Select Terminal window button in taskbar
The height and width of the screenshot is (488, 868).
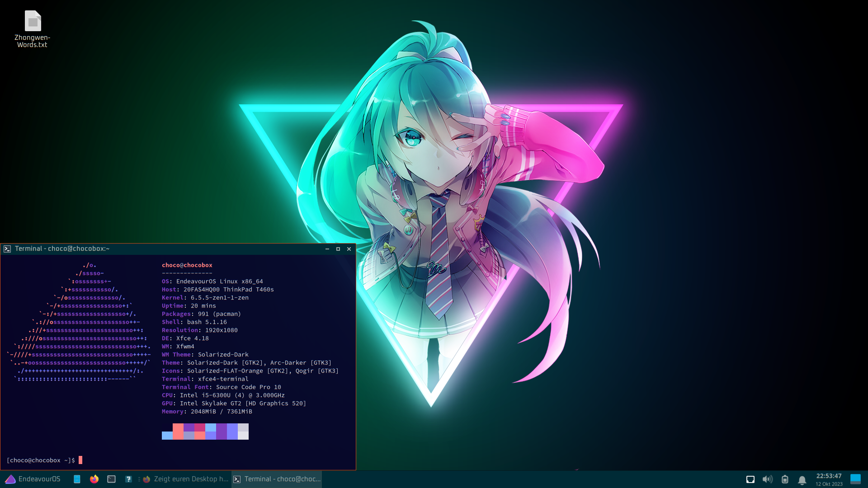pyautogui.click(x=277, y=479)
